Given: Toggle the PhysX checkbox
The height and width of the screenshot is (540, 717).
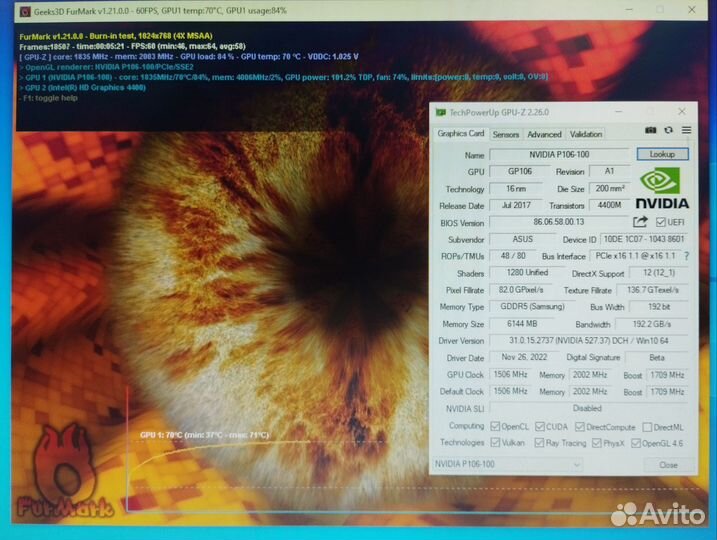Looking at the screenshot, I should tap(596, 443).
